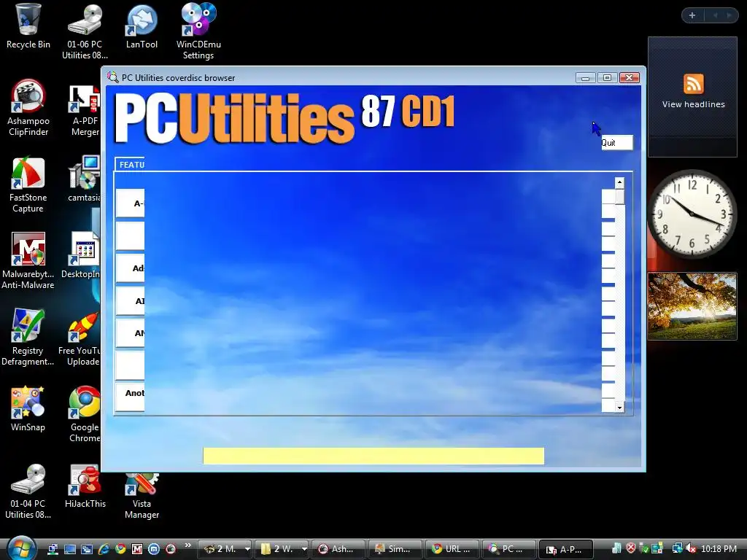Screen dimensions: 747x560
Task: Expand the Quick Launch overflow chevron
Action: click(187, 545)
